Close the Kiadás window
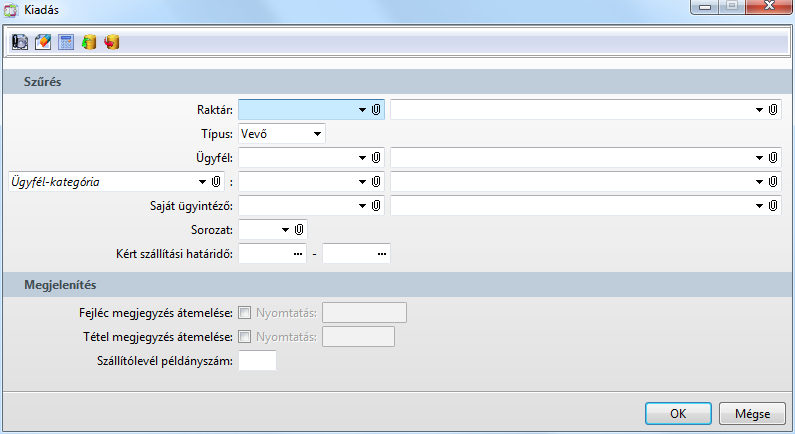Screen dimensions: 795x434 (x=770, y=6)
